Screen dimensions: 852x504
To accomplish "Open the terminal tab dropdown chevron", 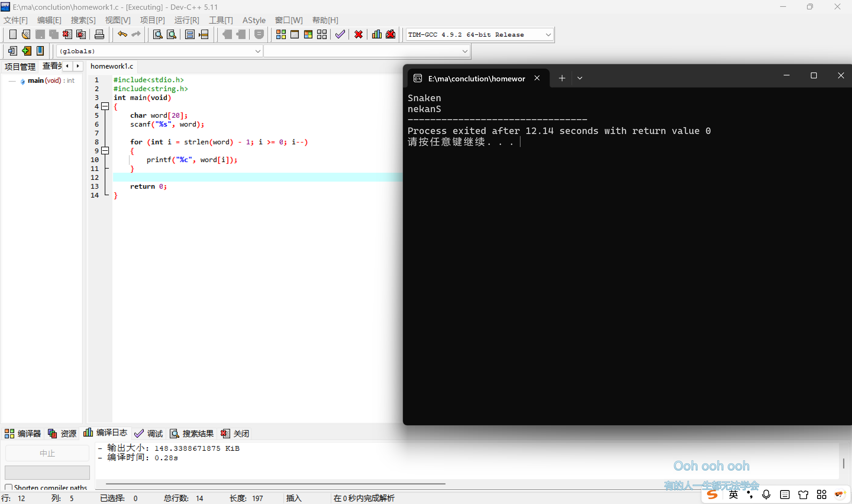I will 580,78.
